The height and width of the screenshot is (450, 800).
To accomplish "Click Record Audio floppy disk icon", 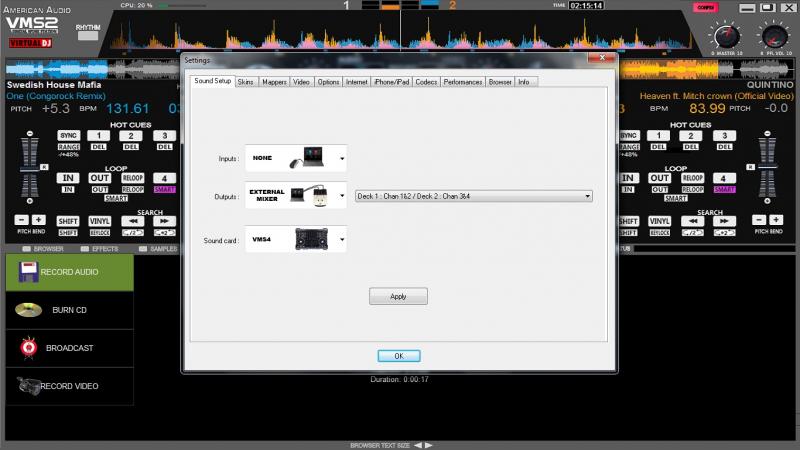I will [x=28, y=272].
